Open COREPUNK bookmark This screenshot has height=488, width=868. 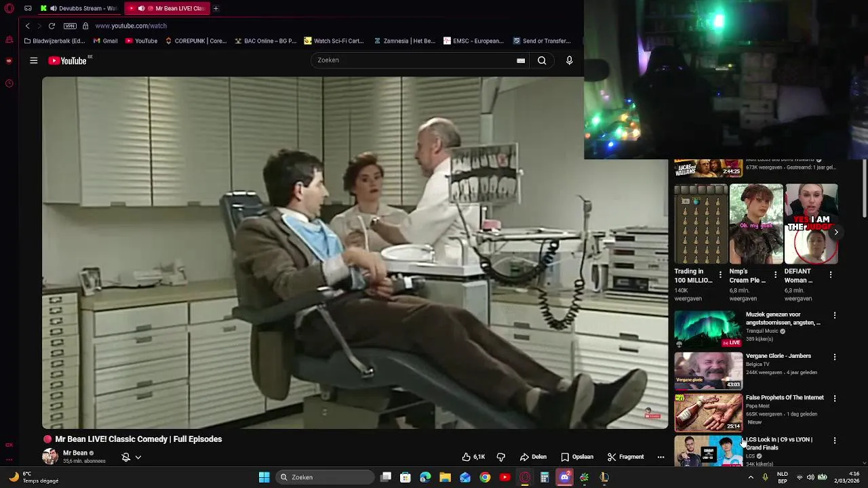196,41
